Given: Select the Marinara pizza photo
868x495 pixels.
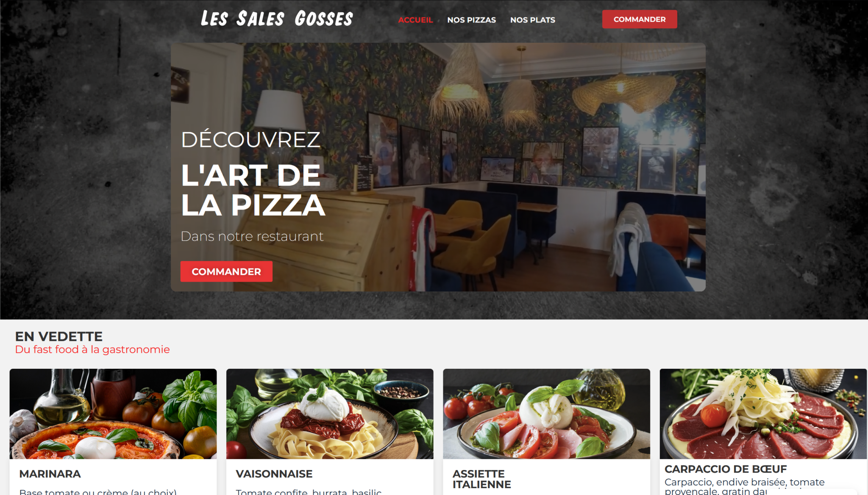Looking at the screenshot, I should point(113,414).
